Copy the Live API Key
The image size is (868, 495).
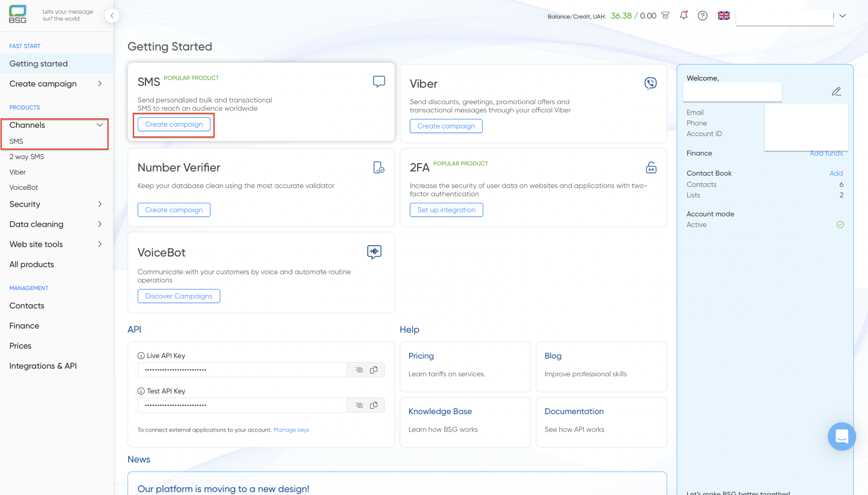tap(374, 370)
